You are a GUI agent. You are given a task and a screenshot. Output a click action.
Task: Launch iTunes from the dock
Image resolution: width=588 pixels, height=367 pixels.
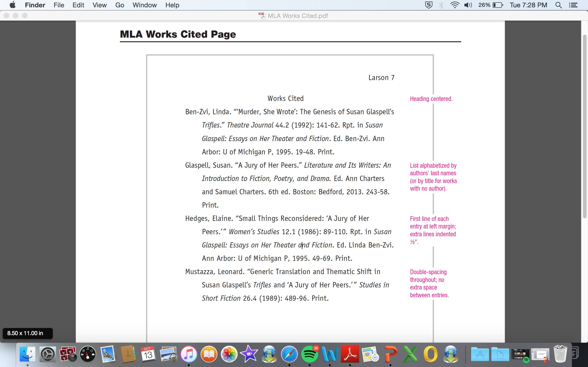coord(189,354)
